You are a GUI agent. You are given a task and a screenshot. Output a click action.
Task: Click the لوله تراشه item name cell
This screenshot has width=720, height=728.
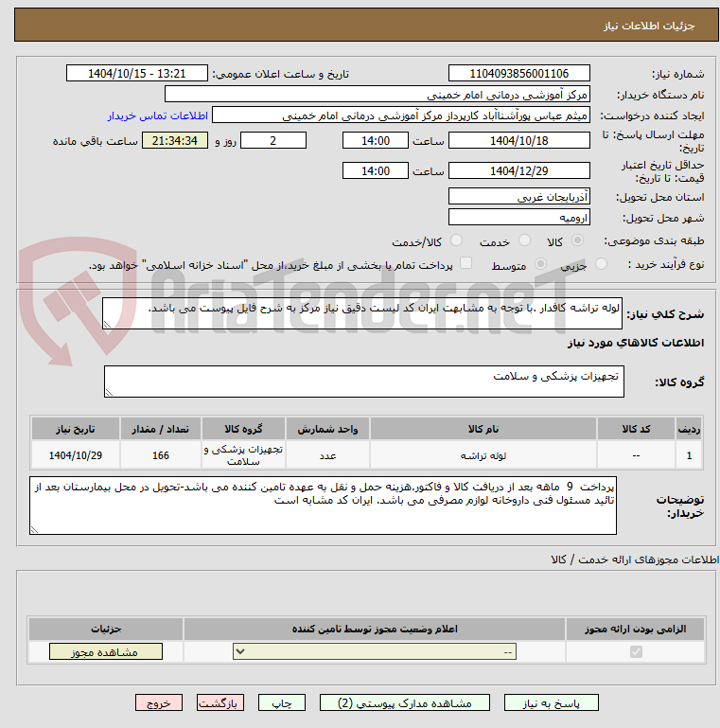(483, 455)
